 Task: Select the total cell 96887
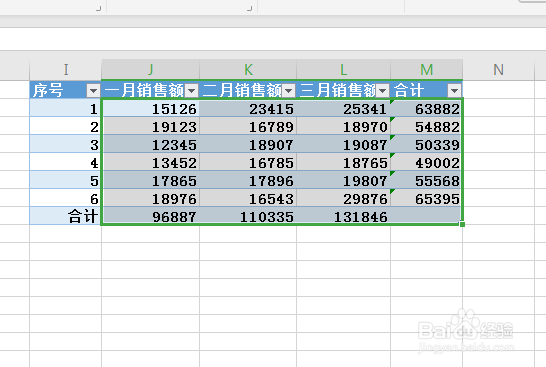coord(150,216)
